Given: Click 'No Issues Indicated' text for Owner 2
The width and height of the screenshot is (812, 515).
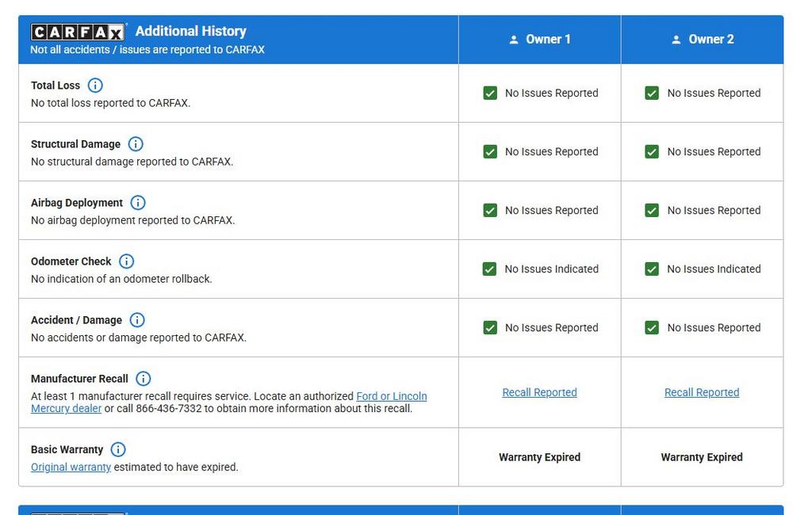Looking at the screenshot, I should pyautogui.click(x=714, y=269).
